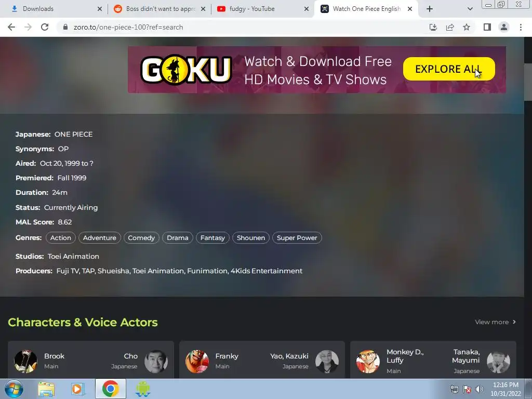This screenshot has width=532, height=399.
Task: Open Franky character name link
Action: coord(227,356)
